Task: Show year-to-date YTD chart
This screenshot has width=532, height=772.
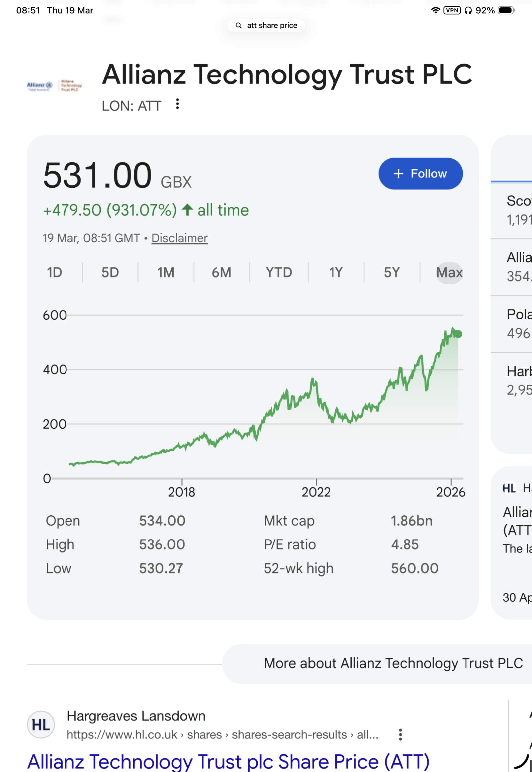Action: 279,272
